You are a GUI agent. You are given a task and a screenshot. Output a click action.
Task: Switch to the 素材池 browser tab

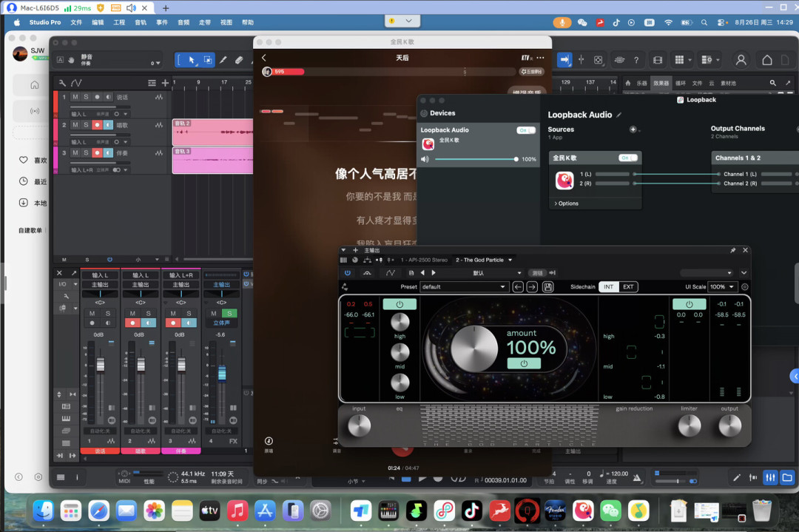pyautogui.click(x=728, y=83)
